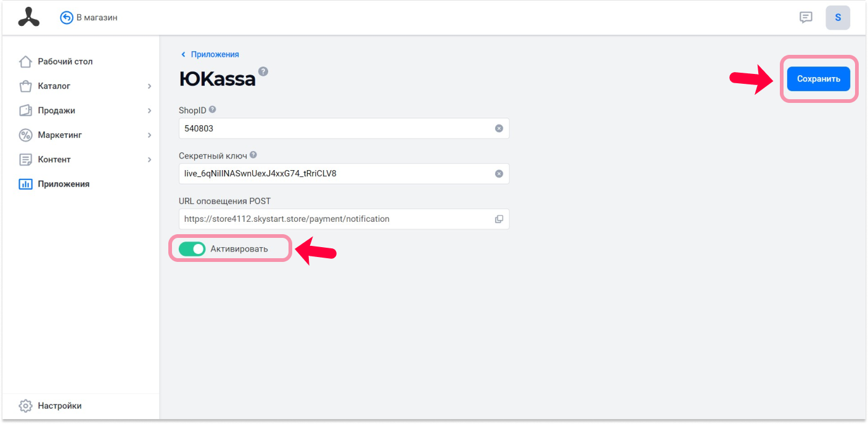Click the back arrow icon beside "В магазин"

(67, 18)
